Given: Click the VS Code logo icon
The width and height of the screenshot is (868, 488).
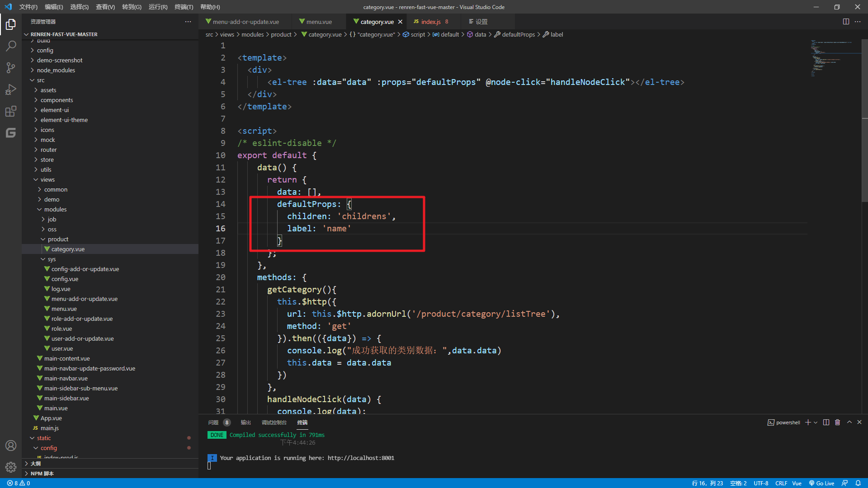Looking at the screenshot, I should click(x=8, y=7).
